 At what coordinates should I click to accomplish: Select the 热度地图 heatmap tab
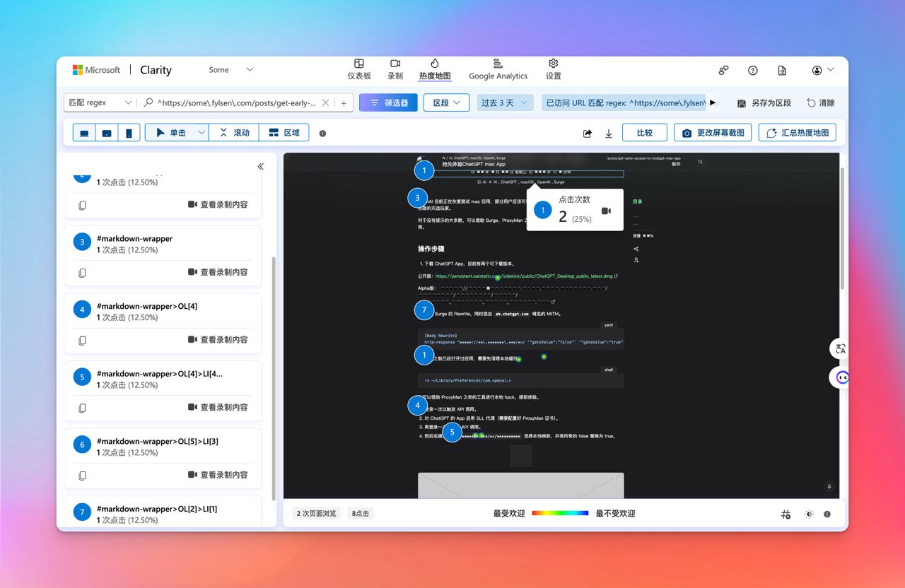point(435,69)
